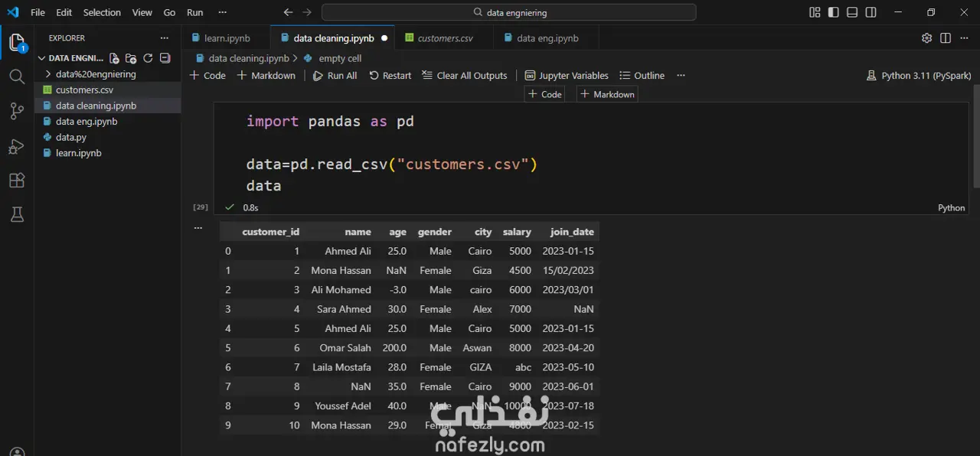Image resolution: width=980 pixels, height=456 pixels.
Task: Open notebook settings gear icon
Action: tap(927, 37)
